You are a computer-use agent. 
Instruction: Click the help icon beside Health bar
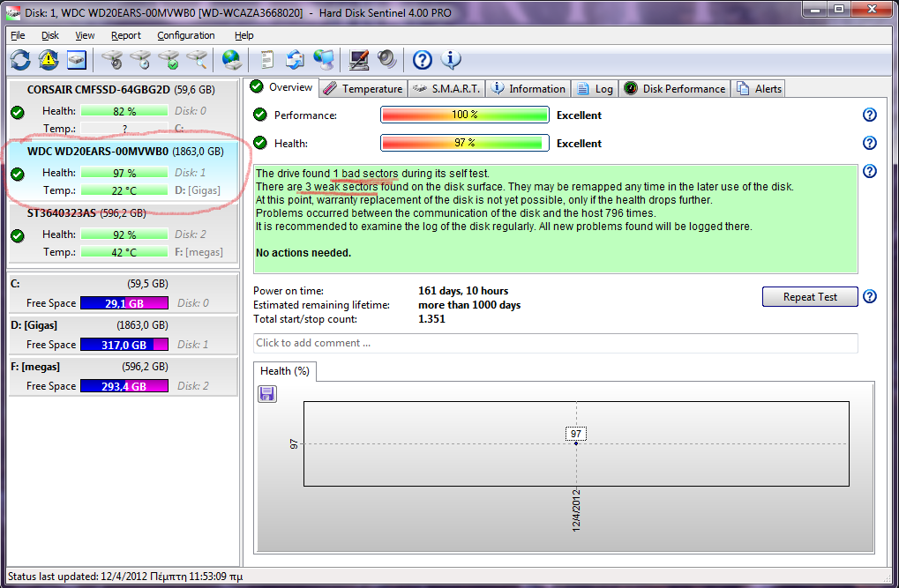click(x=870, y=143)
